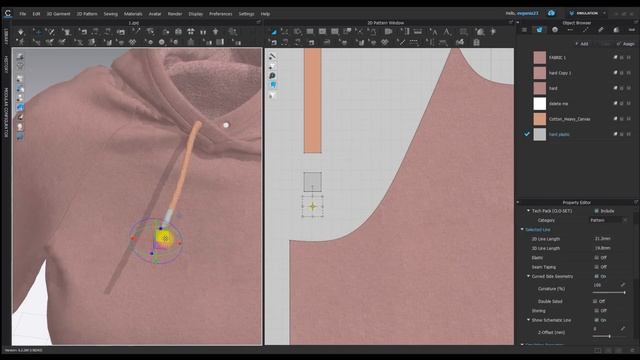640x360 pixels.
Task: Click the blue 2D window sidebar icon
Action: (273, 85)
